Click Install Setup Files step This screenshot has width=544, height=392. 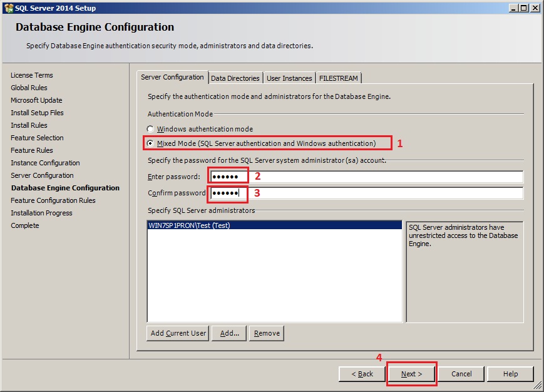(37, 113)
